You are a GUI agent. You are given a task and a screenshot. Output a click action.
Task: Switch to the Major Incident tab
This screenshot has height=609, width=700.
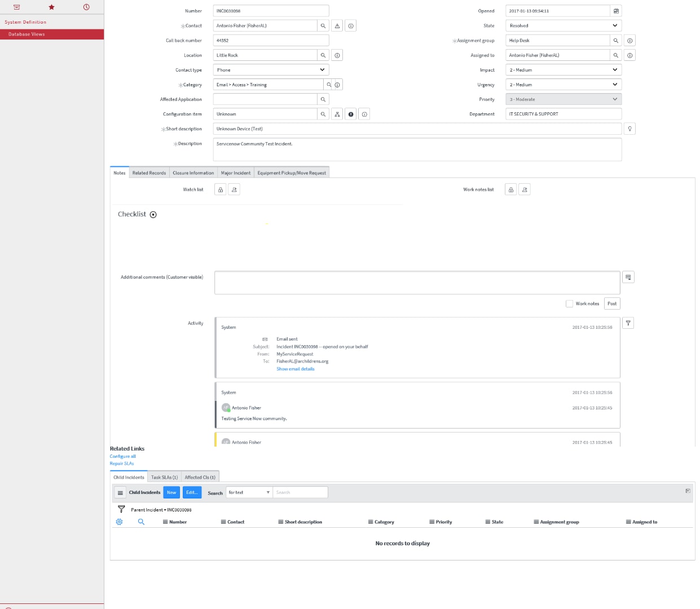(236, 173)
